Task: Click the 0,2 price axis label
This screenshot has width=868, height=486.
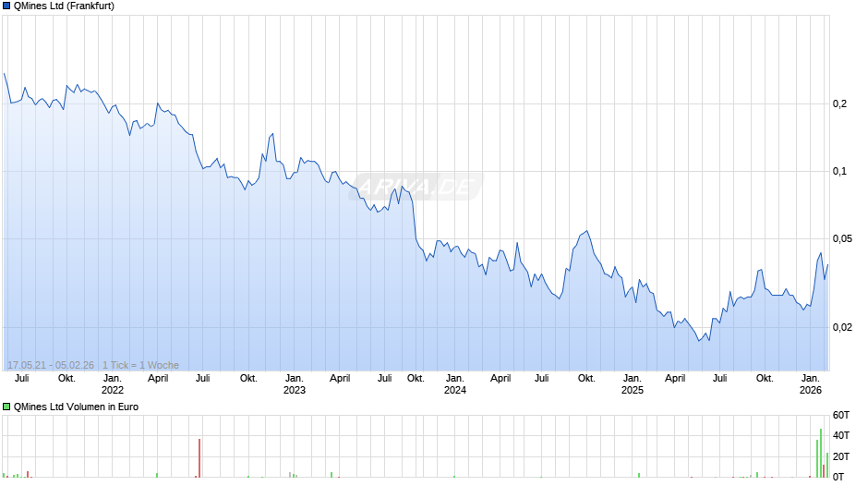Action: [x=839, y=103]
